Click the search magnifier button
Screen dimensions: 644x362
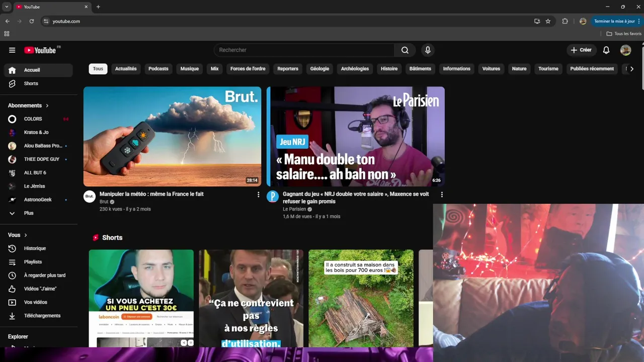[405, 50]
